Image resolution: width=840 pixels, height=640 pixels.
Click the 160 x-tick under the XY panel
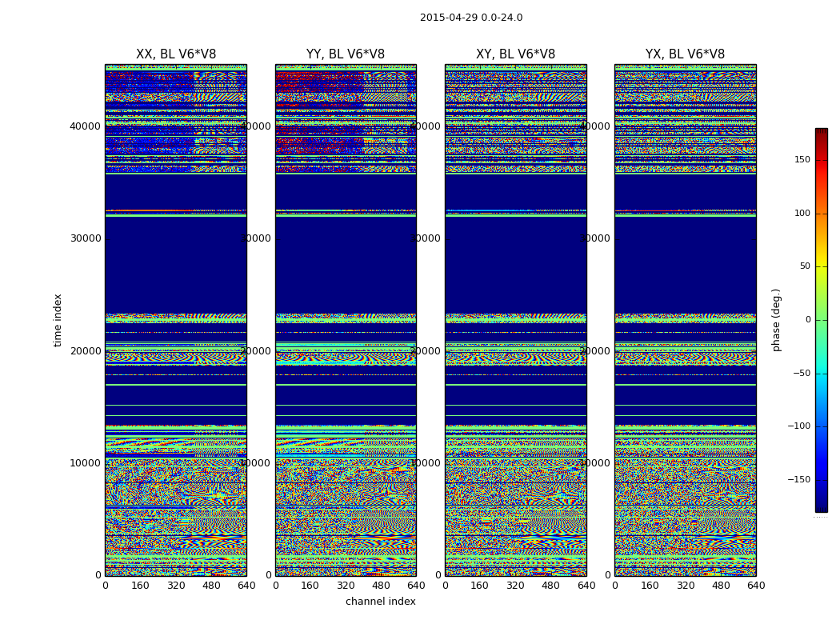pos(480,586)
